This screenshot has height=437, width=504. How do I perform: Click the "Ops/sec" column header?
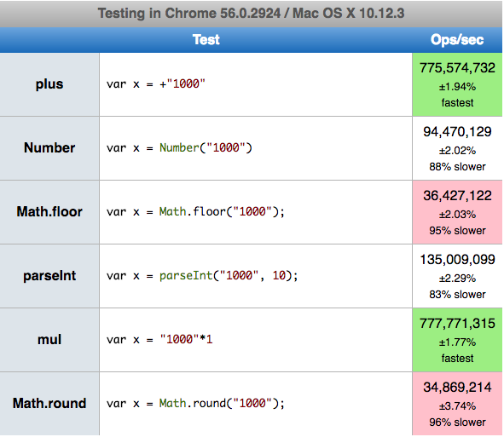click(457, 40)
